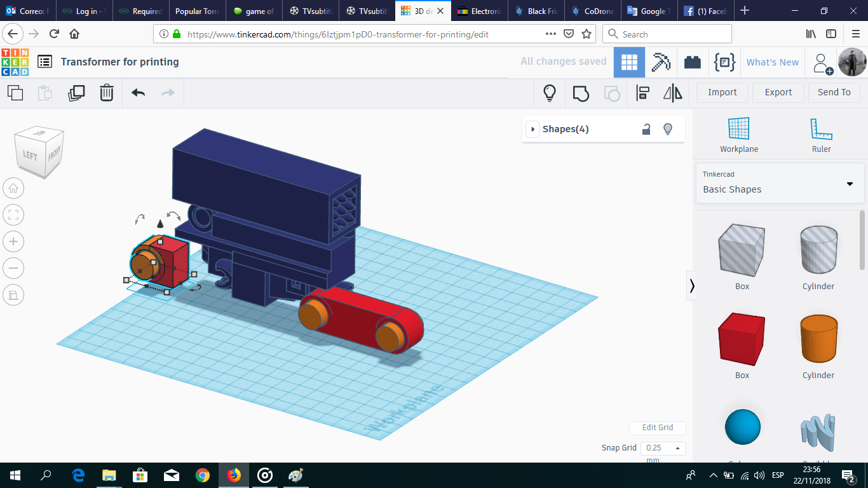
Task: Reset to Home view
Action: tap(13, 188)
